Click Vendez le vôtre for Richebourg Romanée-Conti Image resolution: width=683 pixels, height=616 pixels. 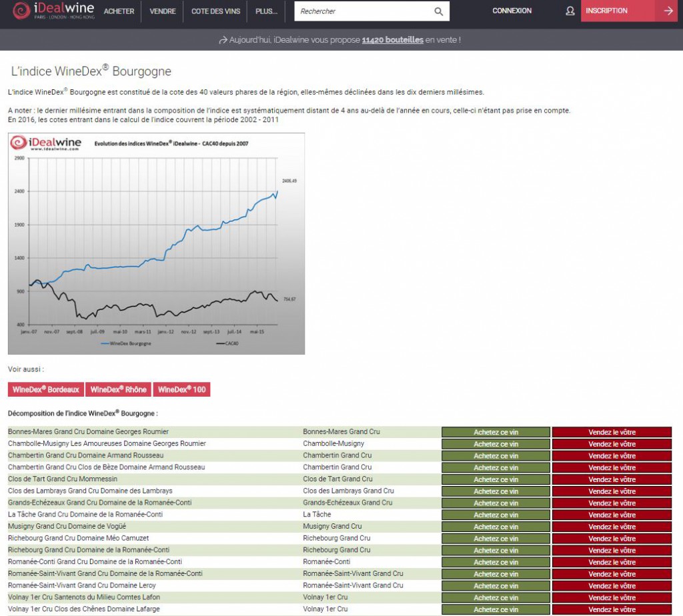[x=612, y=550]
